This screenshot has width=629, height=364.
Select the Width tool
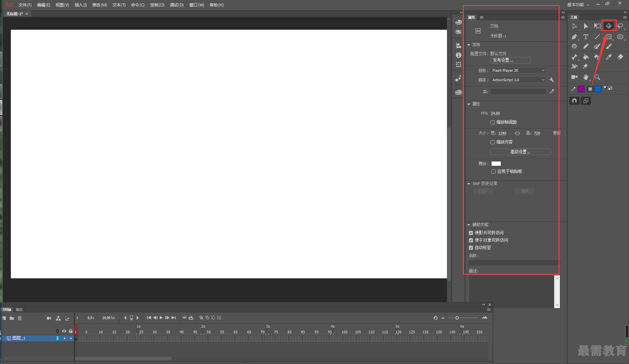(574, 66)
